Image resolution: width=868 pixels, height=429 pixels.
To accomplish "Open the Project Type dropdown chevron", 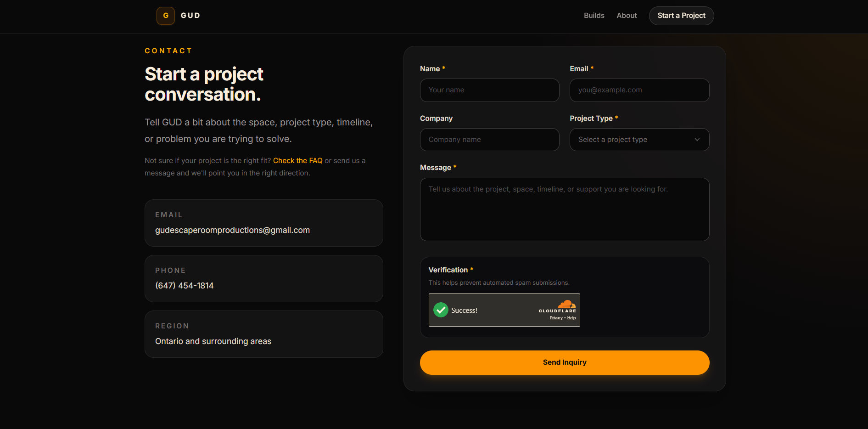I will [x=697, y=140].
